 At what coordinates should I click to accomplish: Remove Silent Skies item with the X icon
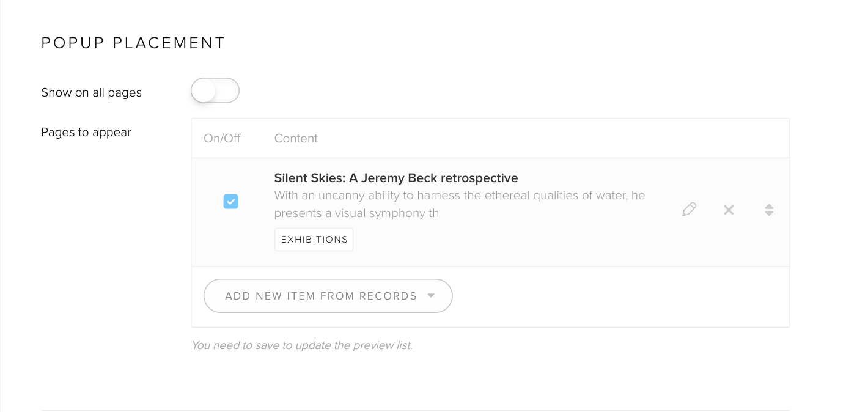click(729, 210)
